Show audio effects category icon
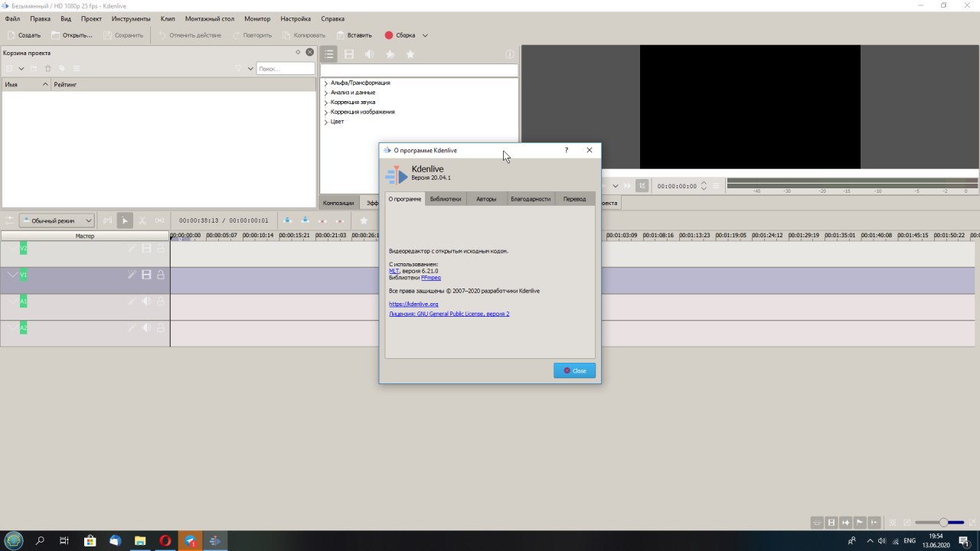980x551 pixels. pos(370,54)
